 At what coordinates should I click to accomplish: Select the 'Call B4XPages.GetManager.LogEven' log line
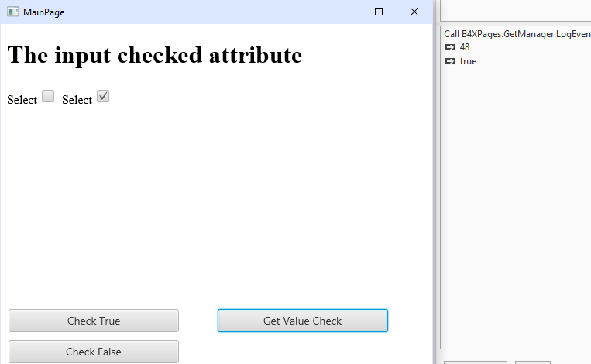(x=517, y=34)
